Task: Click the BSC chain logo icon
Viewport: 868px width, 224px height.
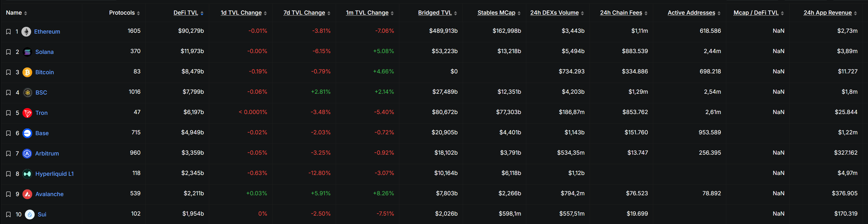Action: (x=28, y=92)
